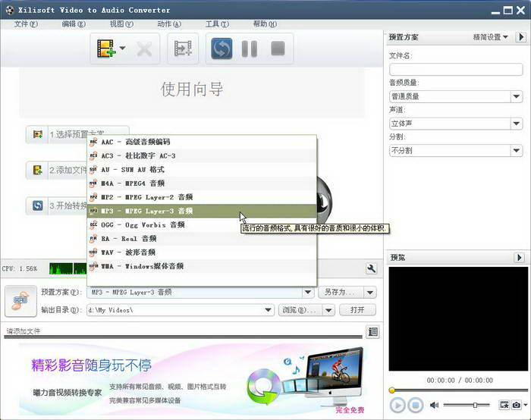Open the 工具 menu

click(x=217, y=24)
